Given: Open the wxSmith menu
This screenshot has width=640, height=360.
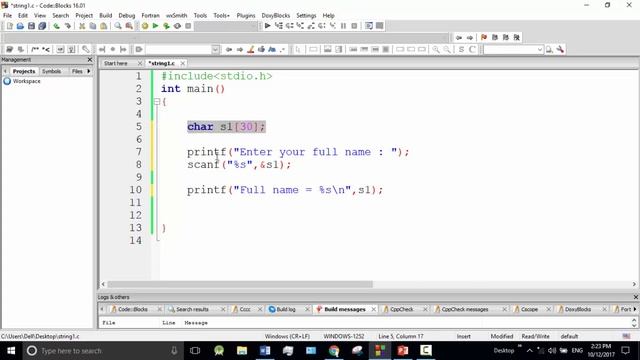Looking at the screenshot, I should [x=176, y=16].
